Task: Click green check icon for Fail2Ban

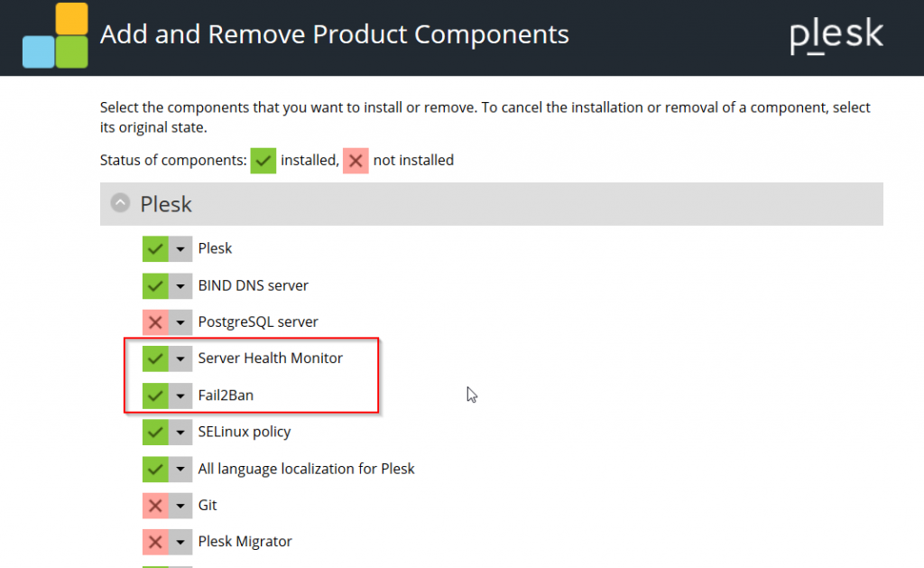Action: click(x=155, y=396)
